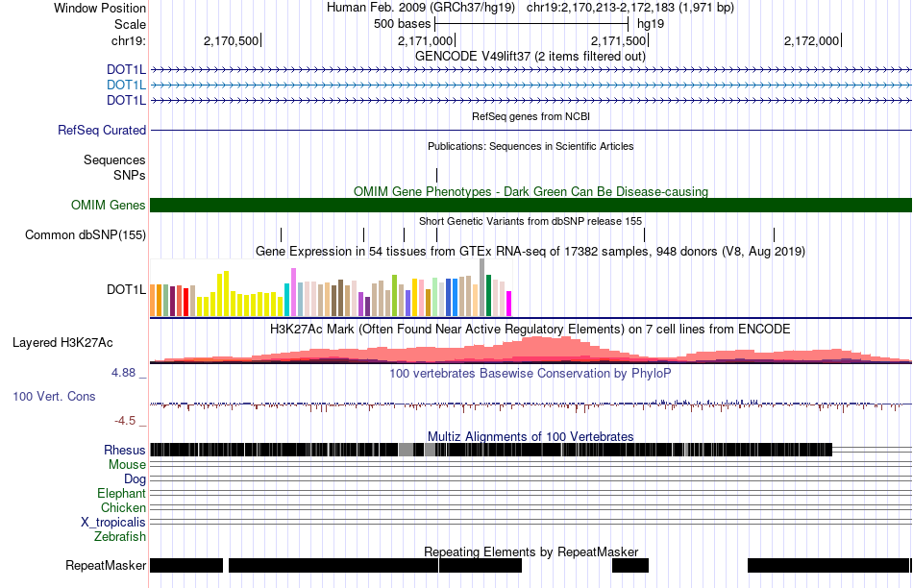Open the 100 Vert. Cons track label

pos(54,397)
